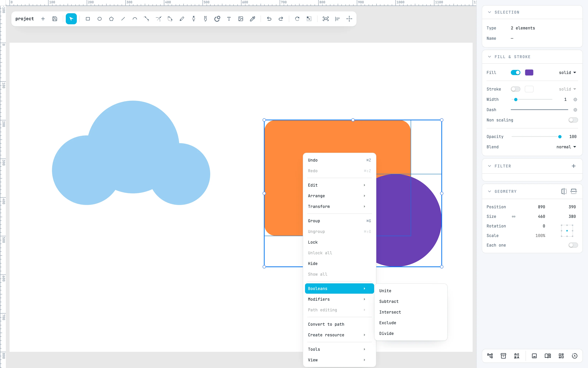Toggle the size proportion link icon
Viewport: 588px width, 368px height.
tap(513, 216)
